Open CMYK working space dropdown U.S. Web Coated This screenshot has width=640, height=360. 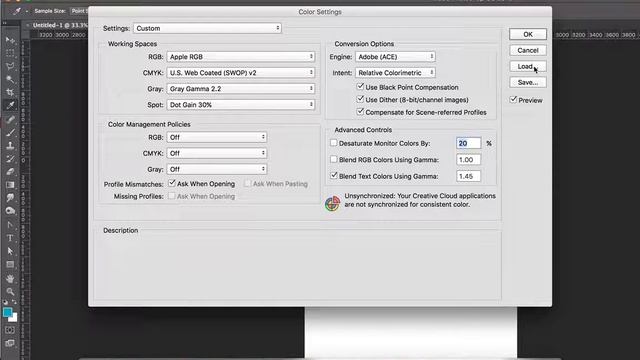241,73
